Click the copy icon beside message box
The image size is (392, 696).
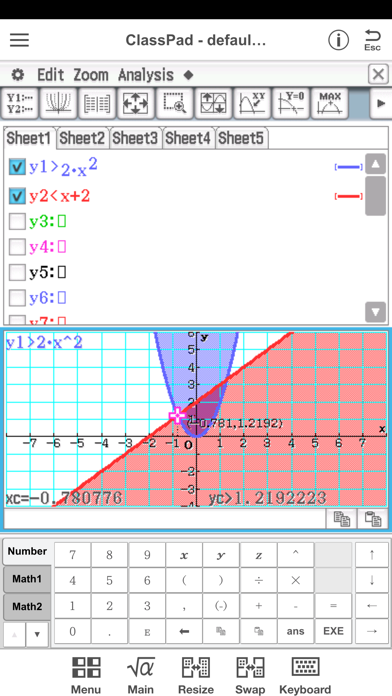(341, 518)
